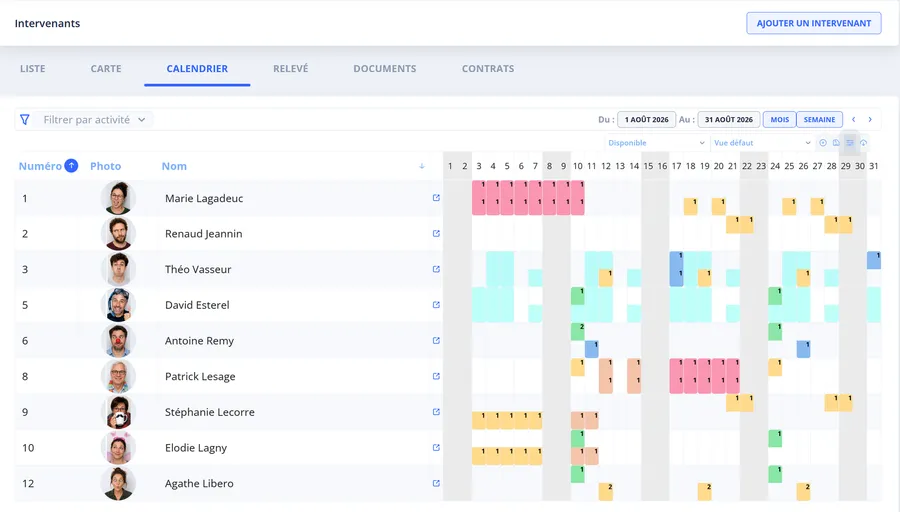The image size is (900, 512).
Task: Select the Mois view button
Action: point(779,119)
